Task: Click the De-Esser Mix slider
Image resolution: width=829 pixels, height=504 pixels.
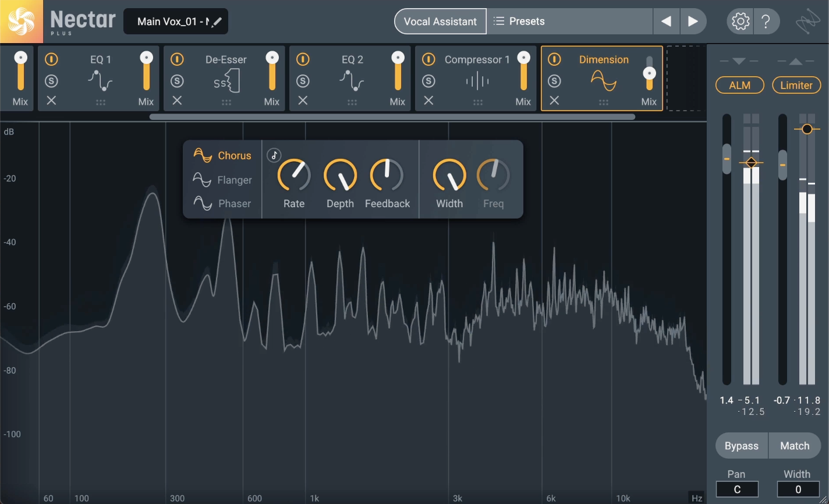Action: pos(272,72)
